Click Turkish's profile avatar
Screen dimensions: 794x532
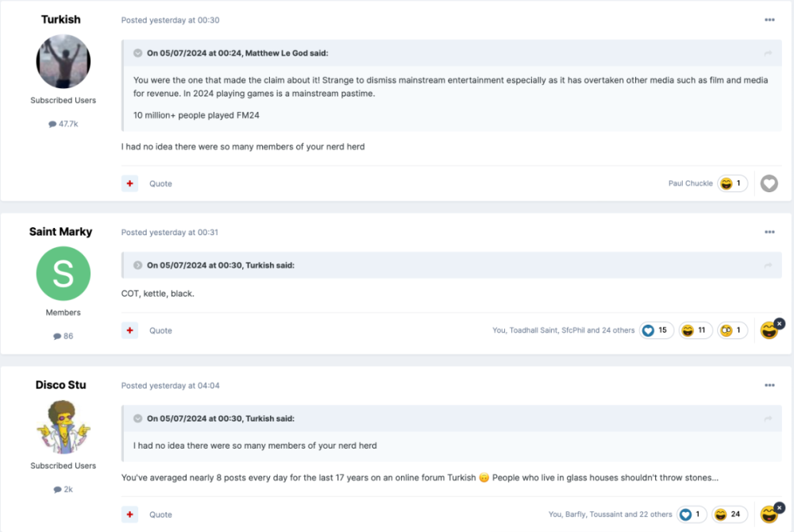[x=64, y=62]
